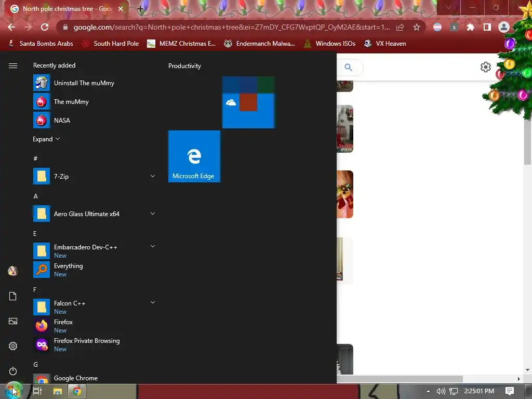Go back in Chrome
Viewport: 532px width, 399px height.
coord(11,27)
